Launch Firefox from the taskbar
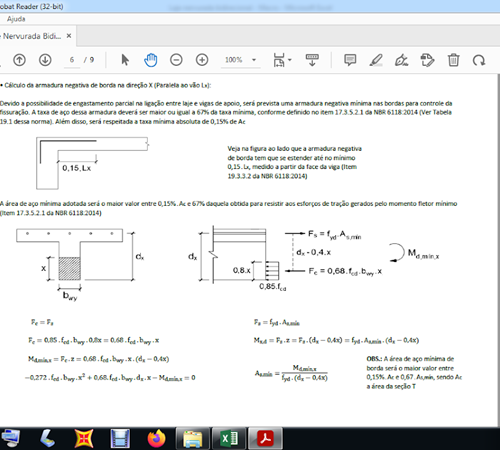Screen dimensions: 500x450 tap(156, 438)
